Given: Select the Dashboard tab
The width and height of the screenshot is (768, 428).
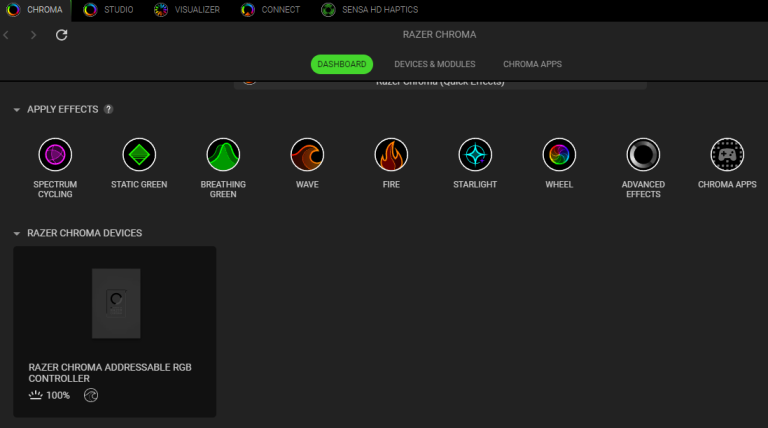Looking at the screenshot, I should click(342, 64).
